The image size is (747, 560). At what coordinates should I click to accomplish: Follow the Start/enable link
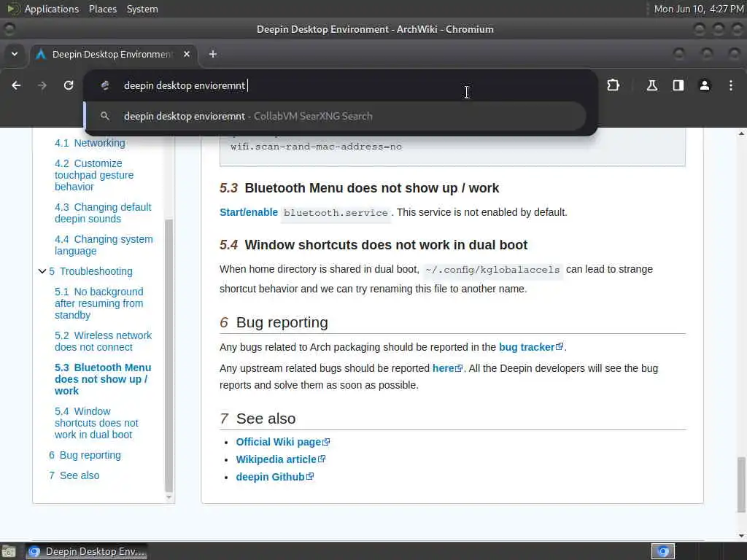pos(249,212)
